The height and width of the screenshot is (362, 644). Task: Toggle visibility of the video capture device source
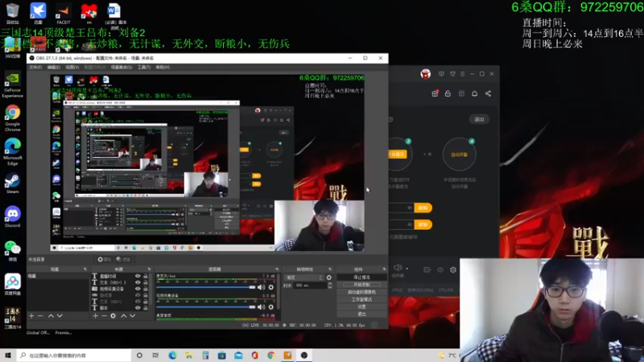tap(138, 289)
